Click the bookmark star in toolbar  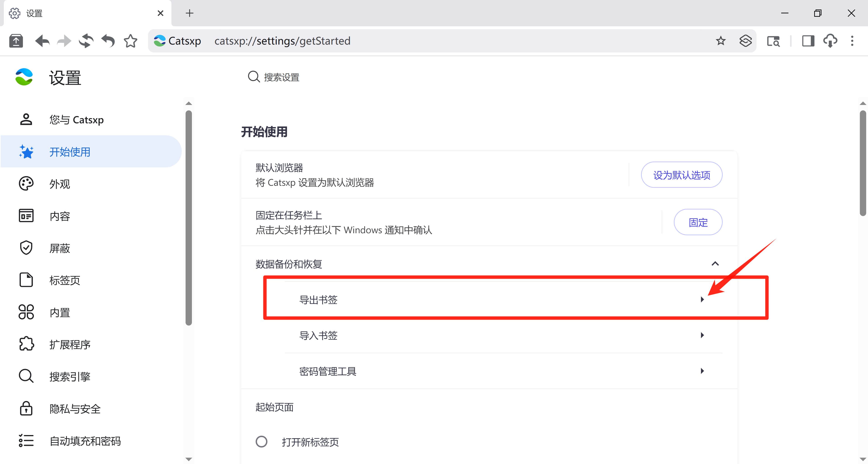tap(130, 41)
